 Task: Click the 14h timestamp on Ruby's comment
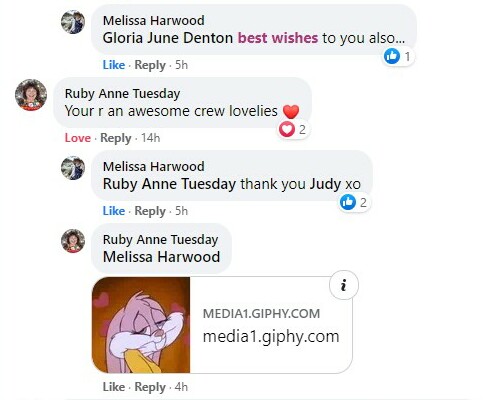(150, 138)
